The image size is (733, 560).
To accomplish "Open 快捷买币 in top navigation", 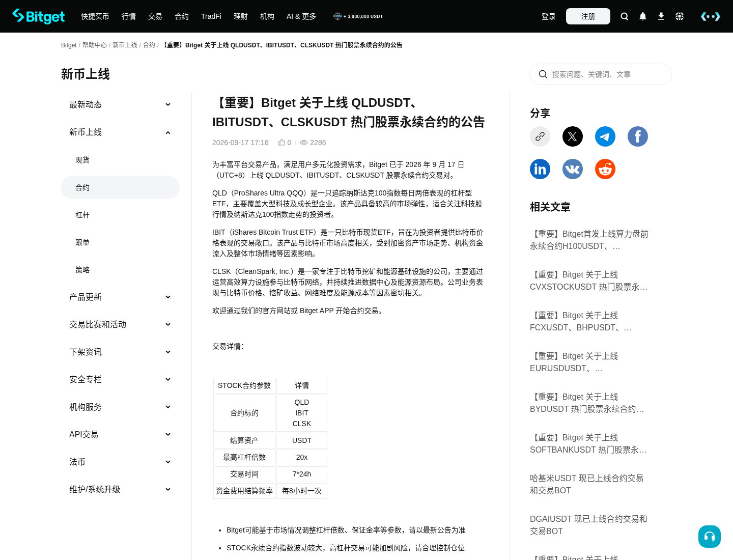I will (x=95, y=16).
